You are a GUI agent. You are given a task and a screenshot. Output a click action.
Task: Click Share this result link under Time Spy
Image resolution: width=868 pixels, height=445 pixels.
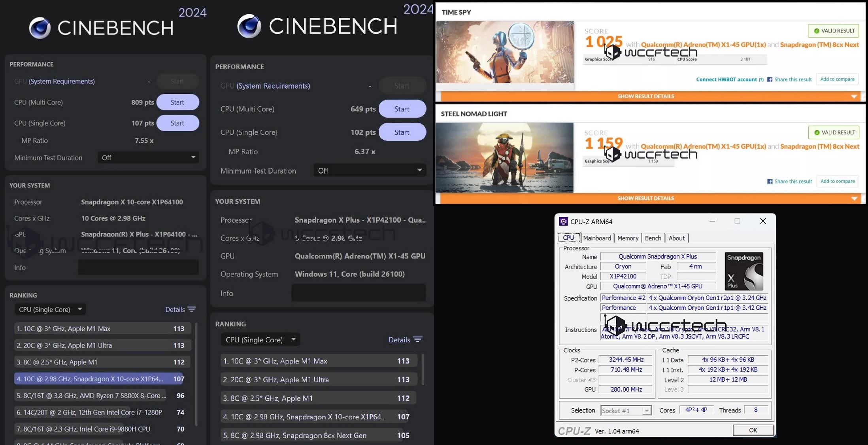pyautogui.click(x=793, y=80)
